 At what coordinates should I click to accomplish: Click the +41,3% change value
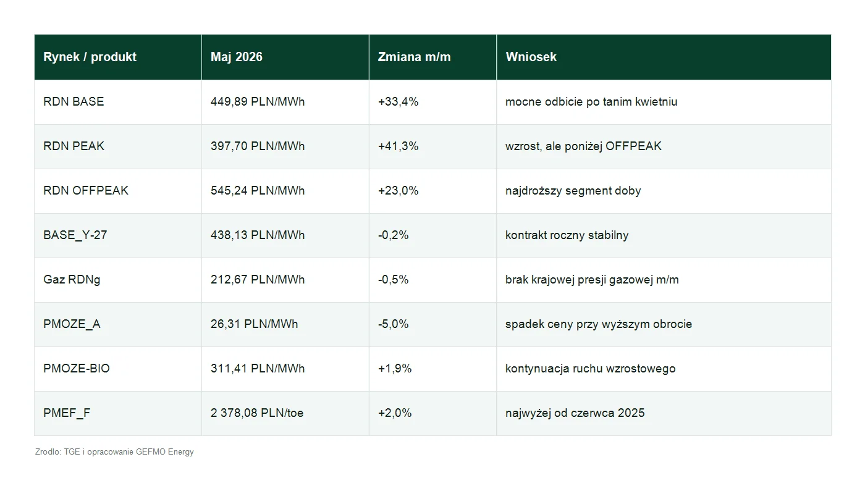398,146
